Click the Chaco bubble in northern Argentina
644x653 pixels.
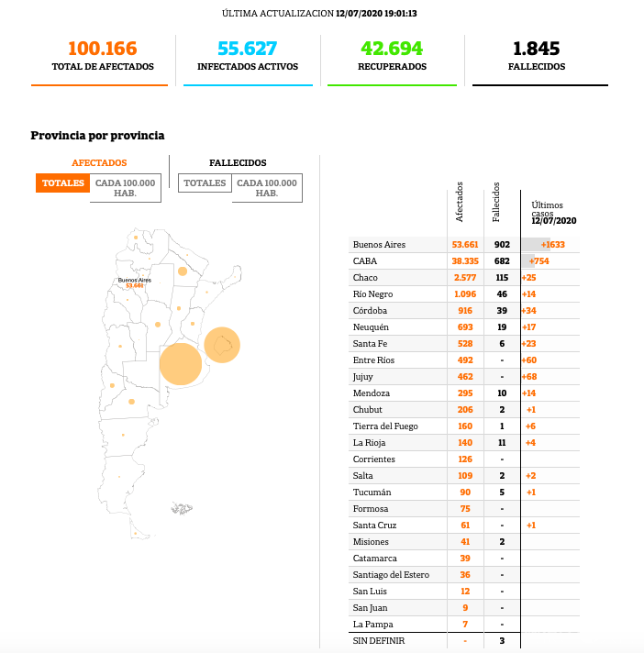pyautogui.click(x=183, y=271)
